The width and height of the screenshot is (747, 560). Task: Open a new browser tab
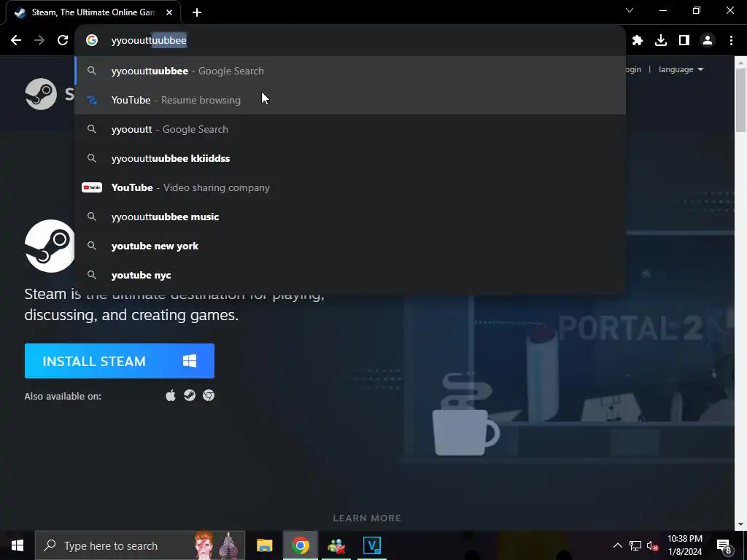pos(197,12)
